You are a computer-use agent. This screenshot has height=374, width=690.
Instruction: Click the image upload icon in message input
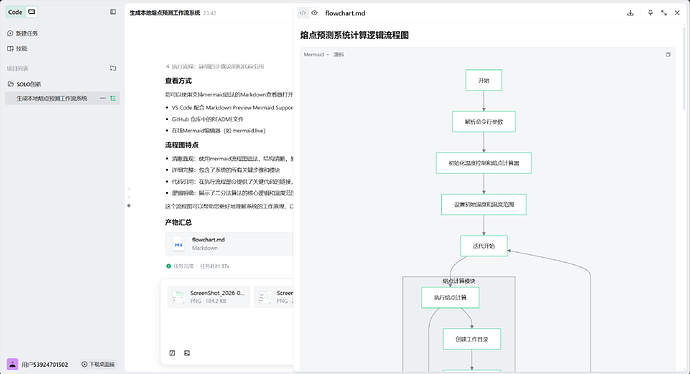click(x=187, y=353)
